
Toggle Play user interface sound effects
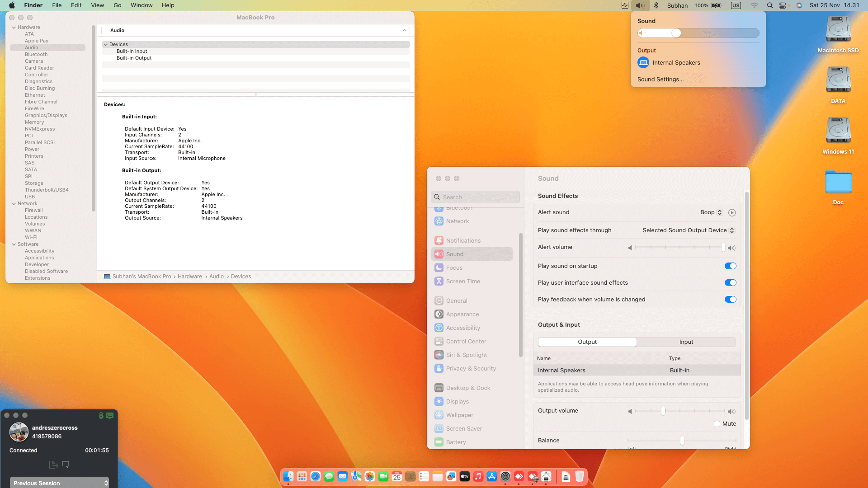(x=730, y=282)
